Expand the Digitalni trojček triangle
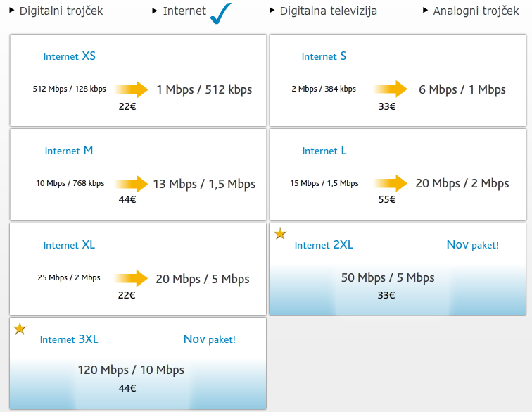Image resolution: width=532 pixels, height=412 pixels. coord(12,11)
